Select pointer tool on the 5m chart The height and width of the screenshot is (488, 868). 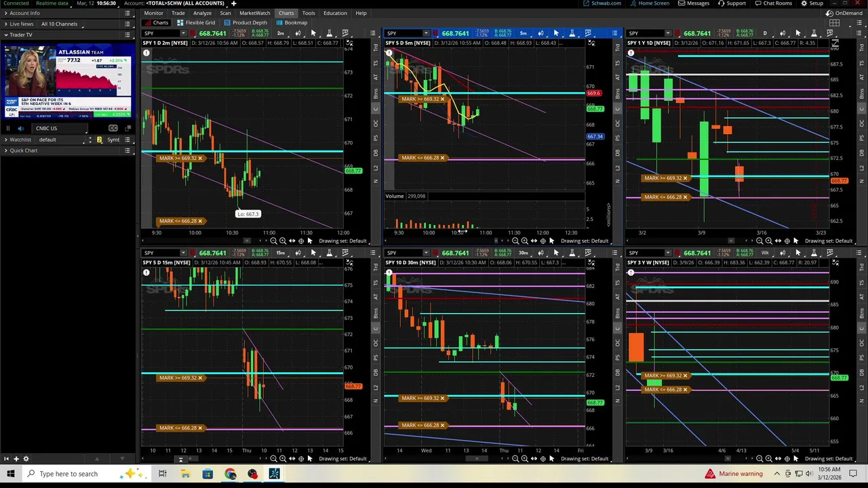pos(556,33)
